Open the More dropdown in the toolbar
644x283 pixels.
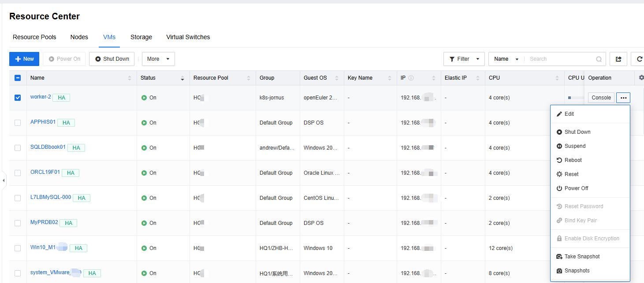158,59
